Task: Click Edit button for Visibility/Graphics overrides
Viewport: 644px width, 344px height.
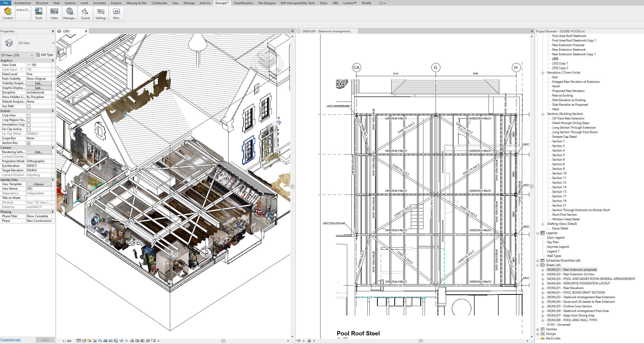Action: pyautogui.click(x=39, y=84)
